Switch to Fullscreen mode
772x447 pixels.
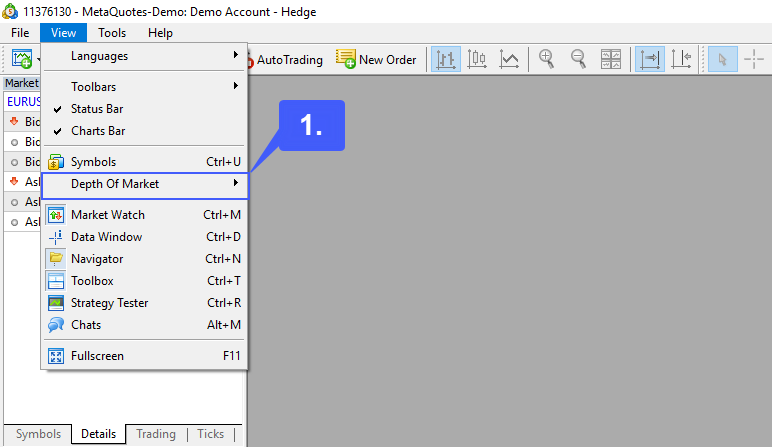pos(145,356)
